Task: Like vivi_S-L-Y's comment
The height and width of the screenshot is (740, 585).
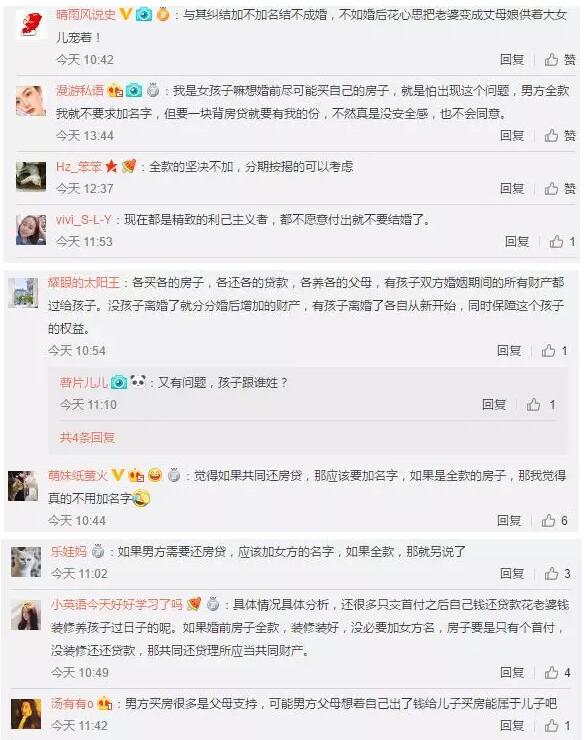Action: pos(562,242)
